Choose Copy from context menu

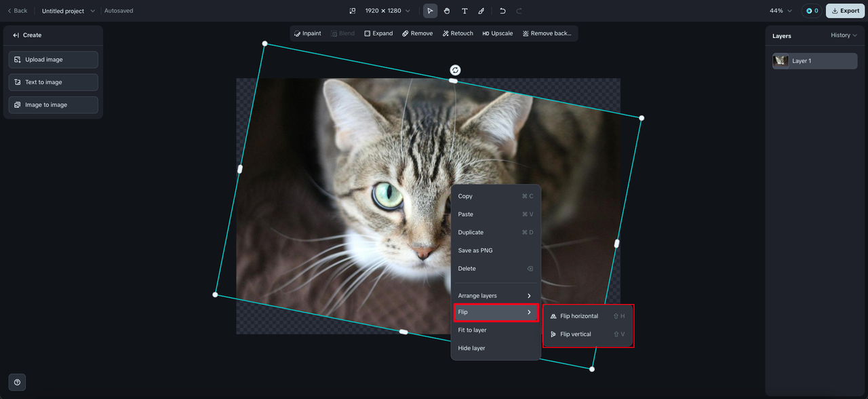point(496,196)
